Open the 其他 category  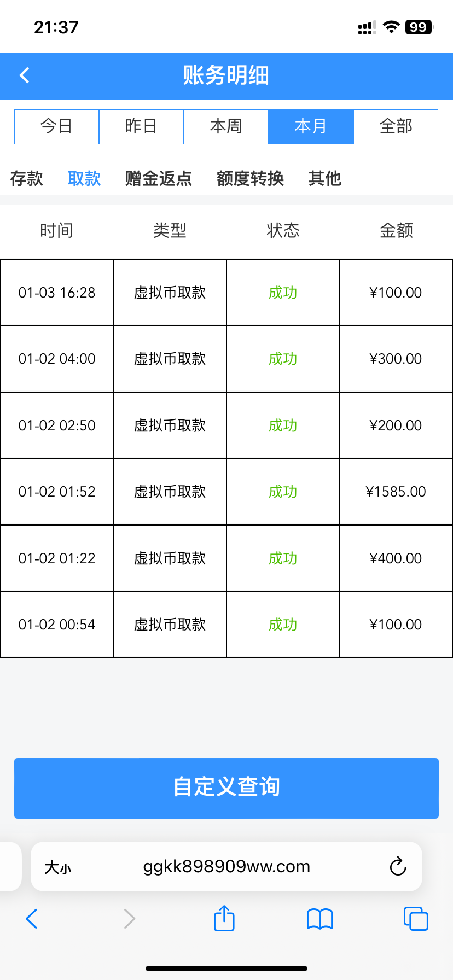(x=324, y=178)
